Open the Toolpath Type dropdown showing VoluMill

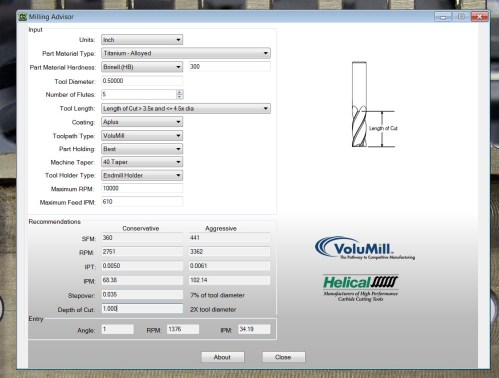click(142, 136)
